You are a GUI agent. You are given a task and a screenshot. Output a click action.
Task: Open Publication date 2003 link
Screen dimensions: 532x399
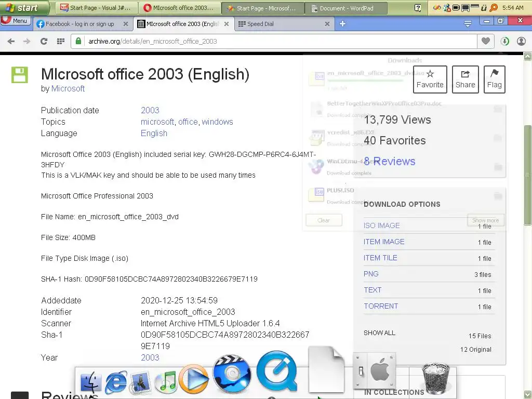tap(150, 110)
